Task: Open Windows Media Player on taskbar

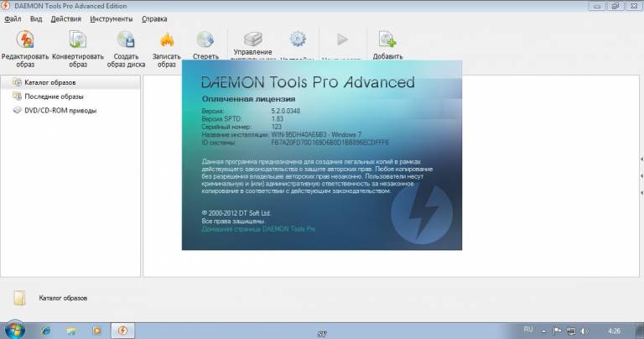Action: 97,331
